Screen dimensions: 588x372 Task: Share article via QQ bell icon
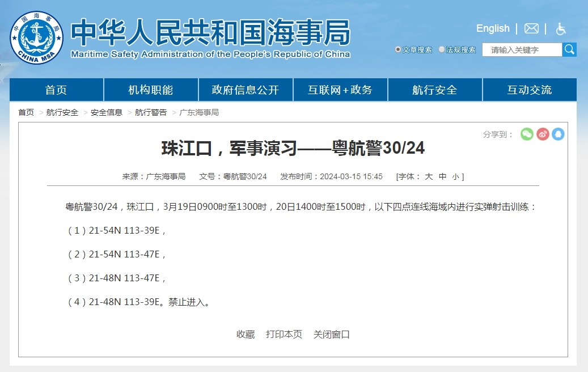click(558, 134)
